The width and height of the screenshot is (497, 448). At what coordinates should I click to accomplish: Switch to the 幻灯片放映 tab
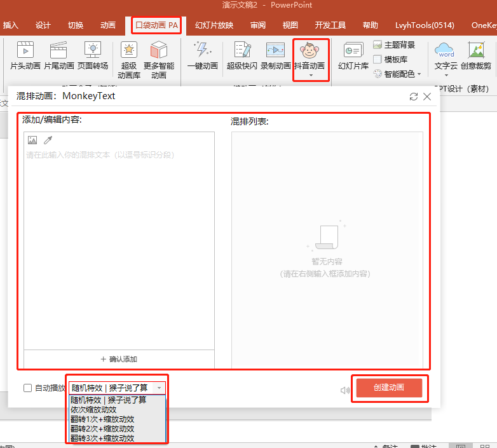(x=214, y=25)
